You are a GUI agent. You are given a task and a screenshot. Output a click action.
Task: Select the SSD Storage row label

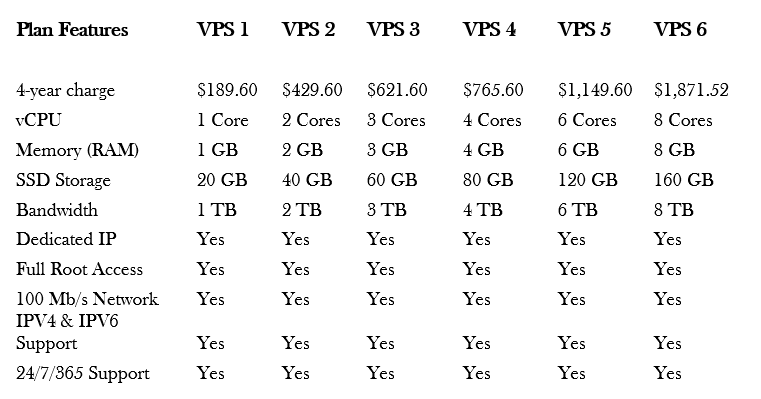click(x=64, y=180)
